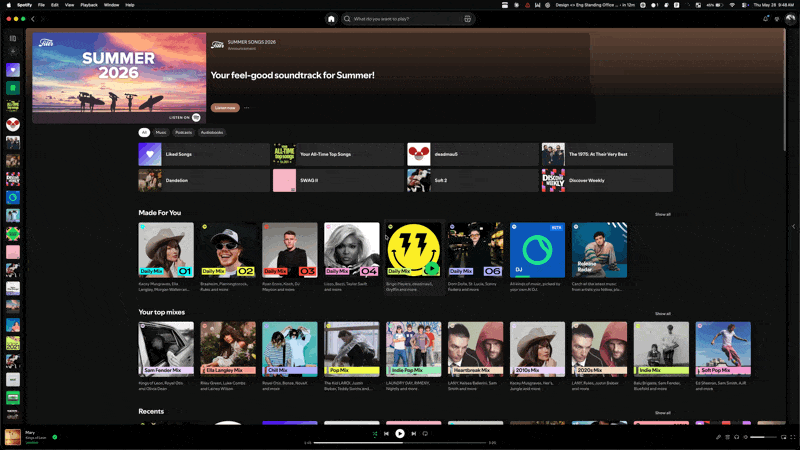Screen dimensions: 800x450
Task: Open the Help menu
Action: 130,5
